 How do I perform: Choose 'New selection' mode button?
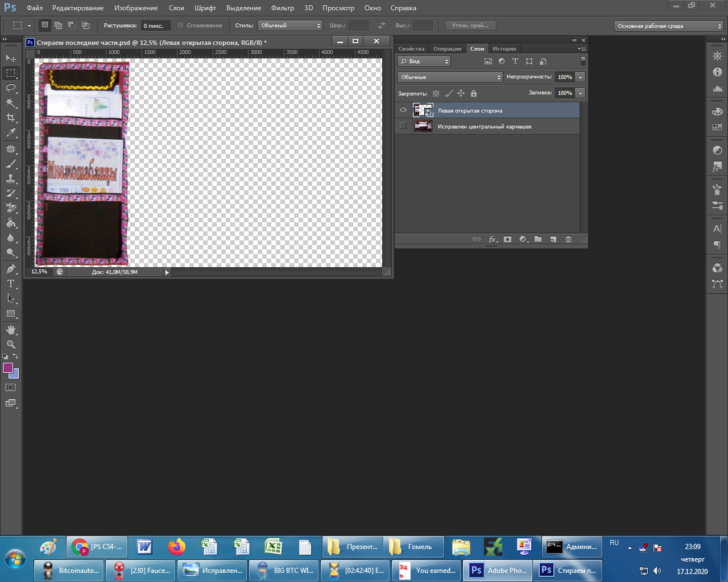45,25
